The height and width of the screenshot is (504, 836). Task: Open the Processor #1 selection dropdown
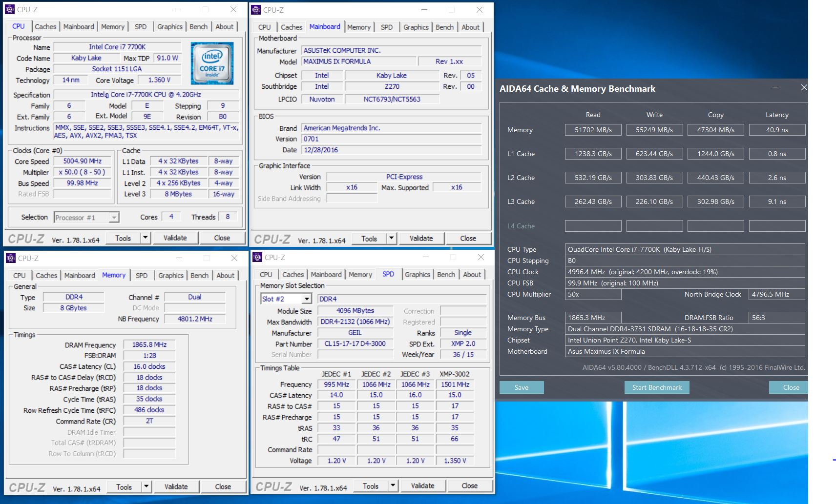(x=114, y=218)
